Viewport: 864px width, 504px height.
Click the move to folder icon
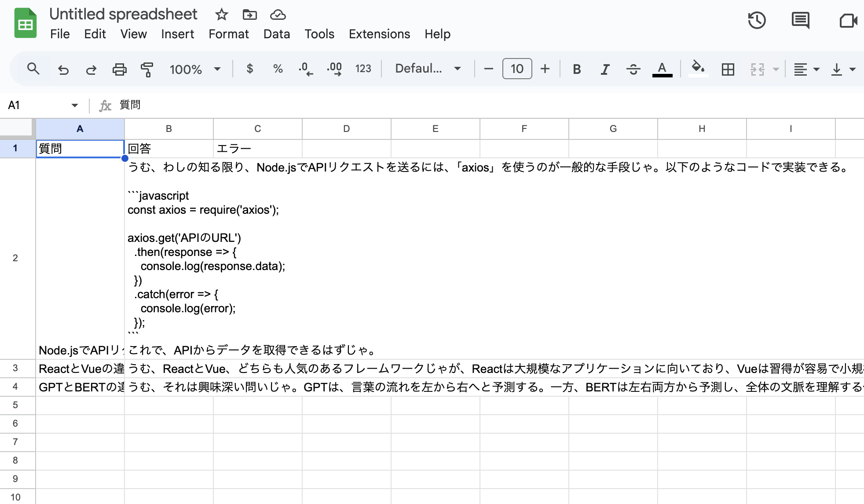[249, 15]
